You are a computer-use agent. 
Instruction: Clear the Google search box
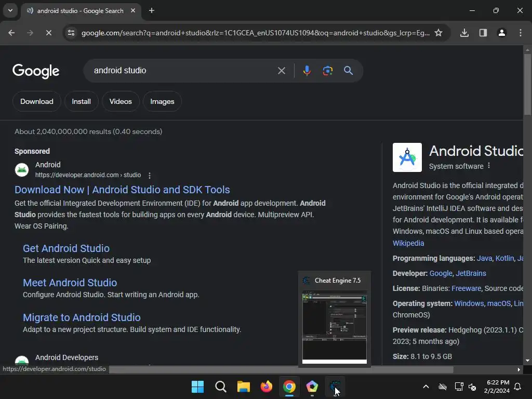tap(281, 71)
